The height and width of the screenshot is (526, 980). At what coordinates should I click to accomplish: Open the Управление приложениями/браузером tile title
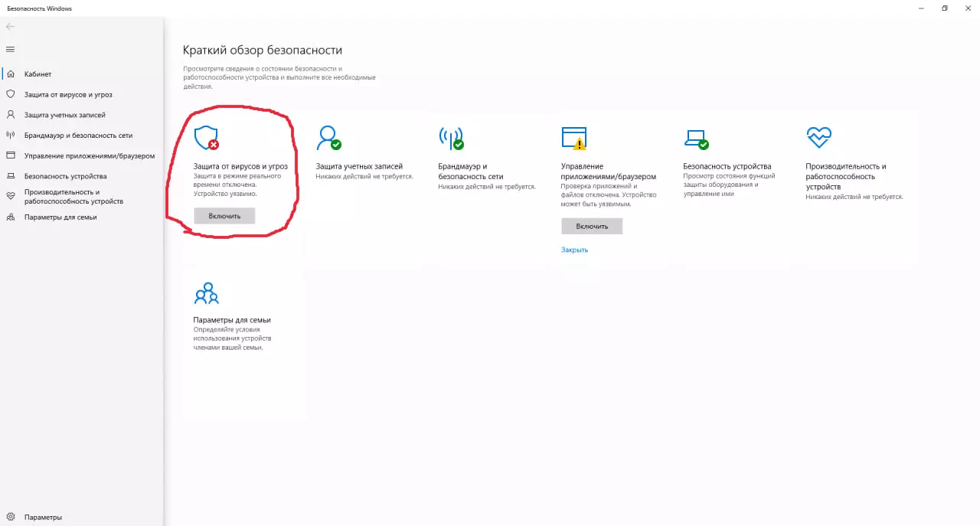point(609,171)
